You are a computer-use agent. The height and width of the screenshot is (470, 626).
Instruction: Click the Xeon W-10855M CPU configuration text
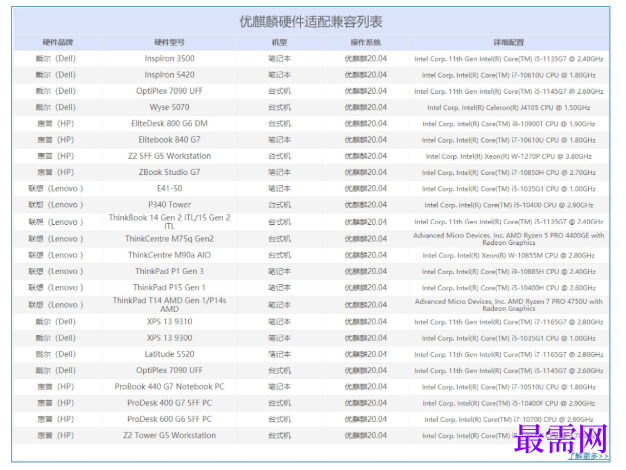coord(509,255)
